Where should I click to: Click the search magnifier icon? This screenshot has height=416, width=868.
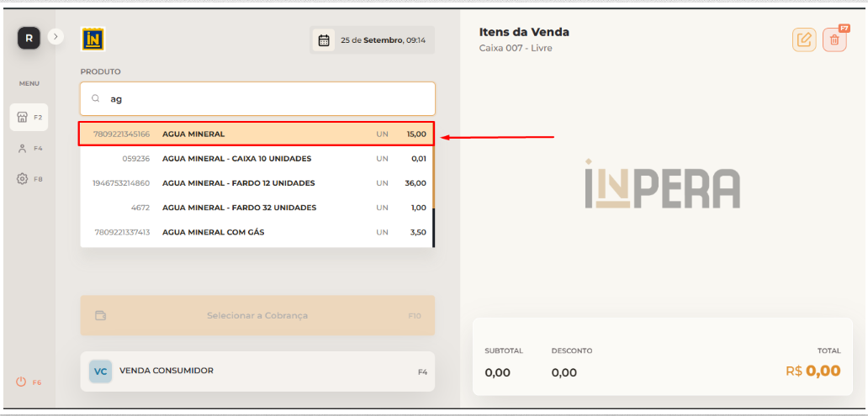click(x=96, y=98)
